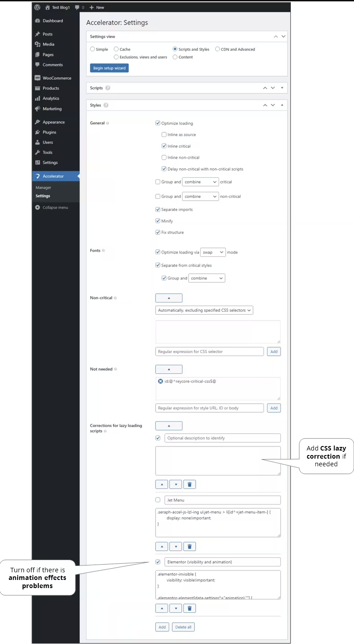Viewport: 354px width, 644px height.
Task: Open WooCommerce from the sidebar icon
Action: (38, 78)
